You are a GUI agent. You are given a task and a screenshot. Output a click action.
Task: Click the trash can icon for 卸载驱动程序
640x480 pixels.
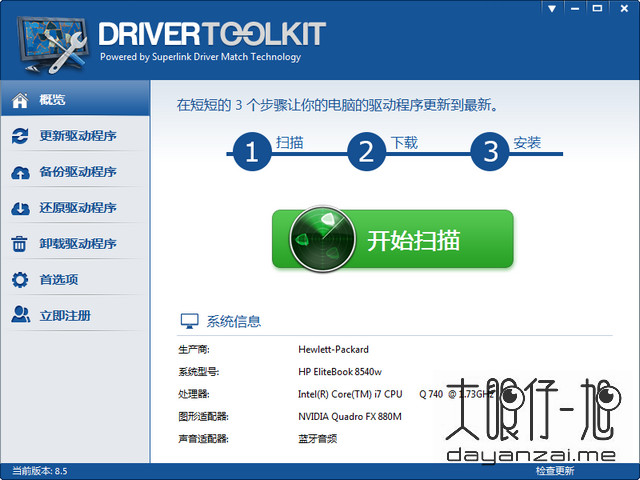(x=19, y=244)
